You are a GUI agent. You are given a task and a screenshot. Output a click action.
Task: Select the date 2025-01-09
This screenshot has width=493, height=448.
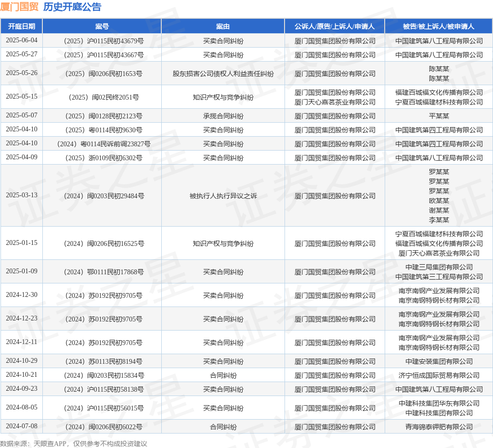[x=21, y=271]
